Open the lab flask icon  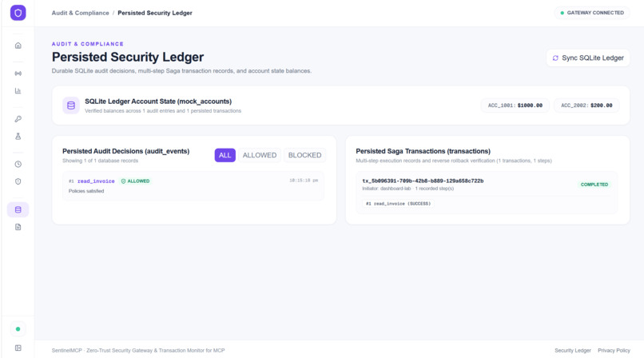(x=18, y=137)
